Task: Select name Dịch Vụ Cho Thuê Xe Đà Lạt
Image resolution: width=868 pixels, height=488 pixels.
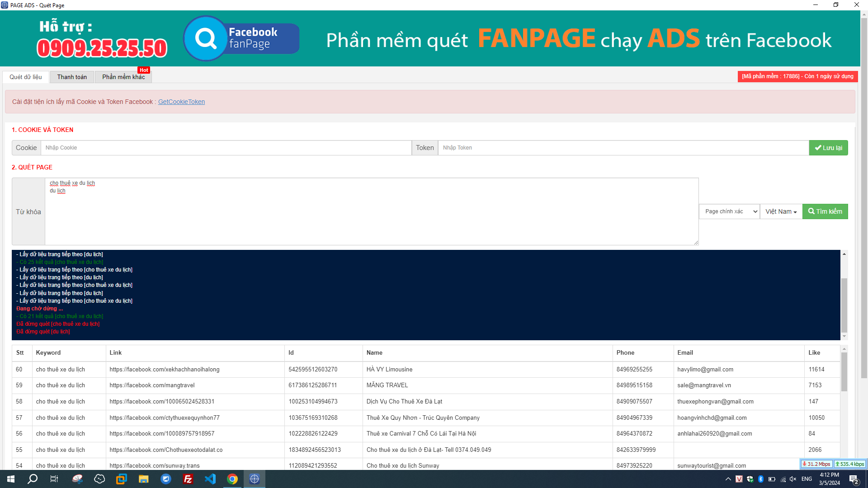Action: click(x=404, y=402)
